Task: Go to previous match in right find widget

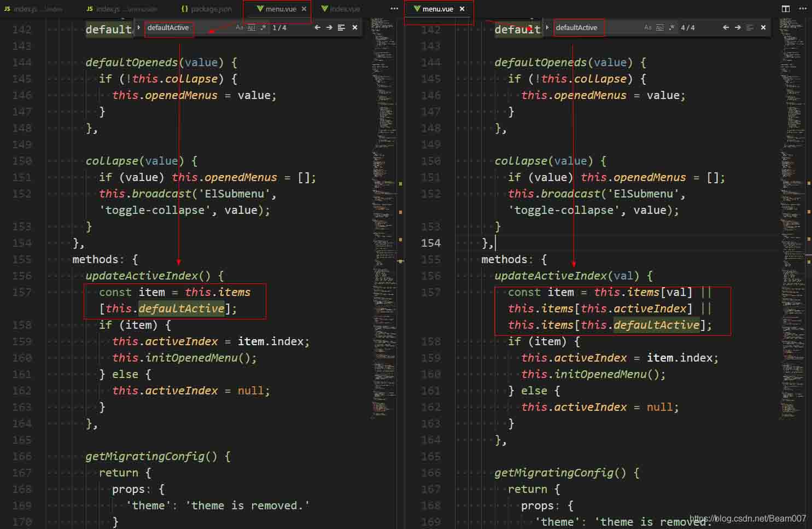Action: pos(726,27)
